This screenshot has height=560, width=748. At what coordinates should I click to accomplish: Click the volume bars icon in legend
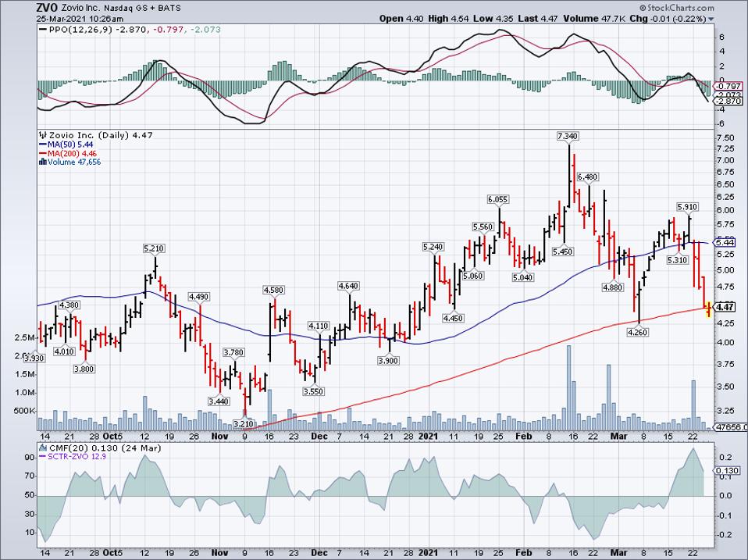click(x=42, y=162)
